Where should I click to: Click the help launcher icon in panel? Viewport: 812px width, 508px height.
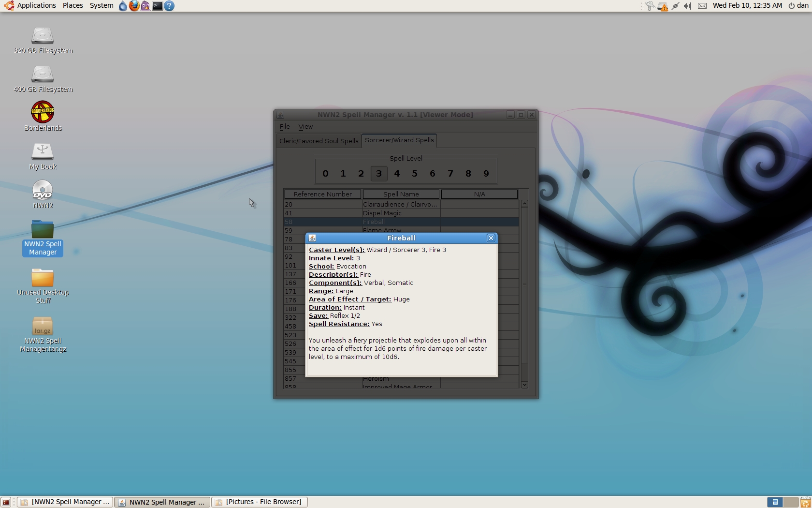[x=169, y=6]
